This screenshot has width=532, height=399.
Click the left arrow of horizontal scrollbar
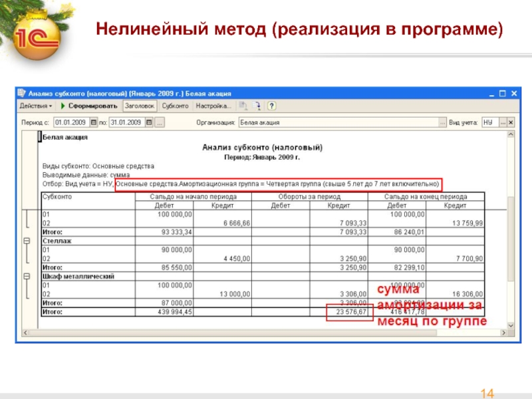25,333
